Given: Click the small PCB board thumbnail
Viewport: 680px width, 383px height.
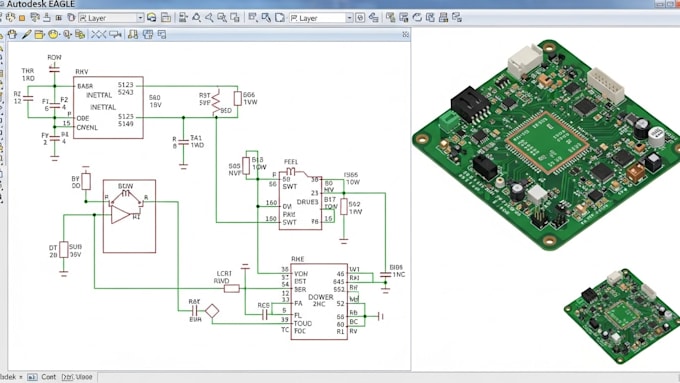Looking at the screenshot, I should (622, 316).
